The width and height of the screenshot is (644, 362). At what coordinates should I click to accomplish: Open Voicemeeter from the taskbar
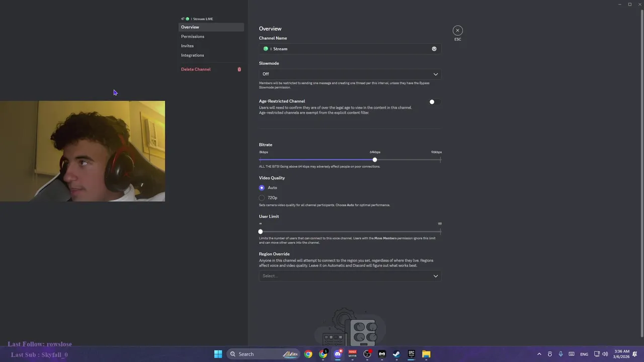pyautogui.click(x=352, y=354)
